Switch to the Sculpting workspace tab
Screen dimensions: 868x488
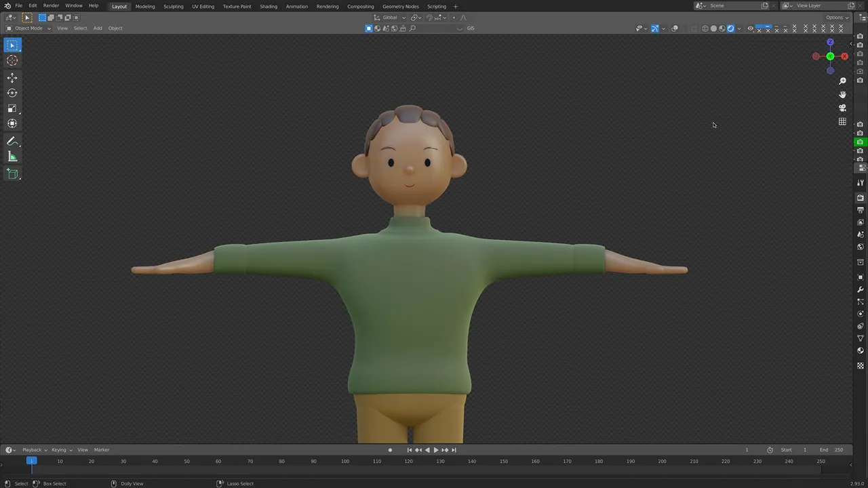coord(173,6)
